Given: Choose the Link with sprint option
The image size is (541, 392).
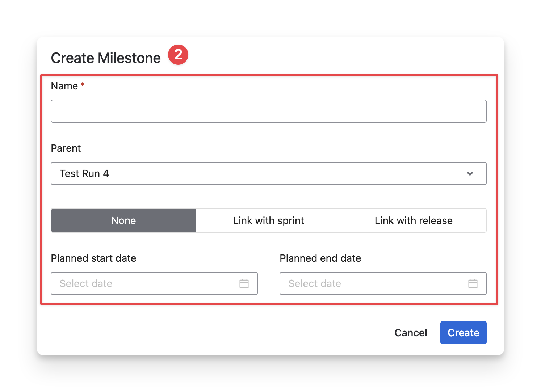Looking at the screenshot, I should pyautogui.click(x=268, y=220).
